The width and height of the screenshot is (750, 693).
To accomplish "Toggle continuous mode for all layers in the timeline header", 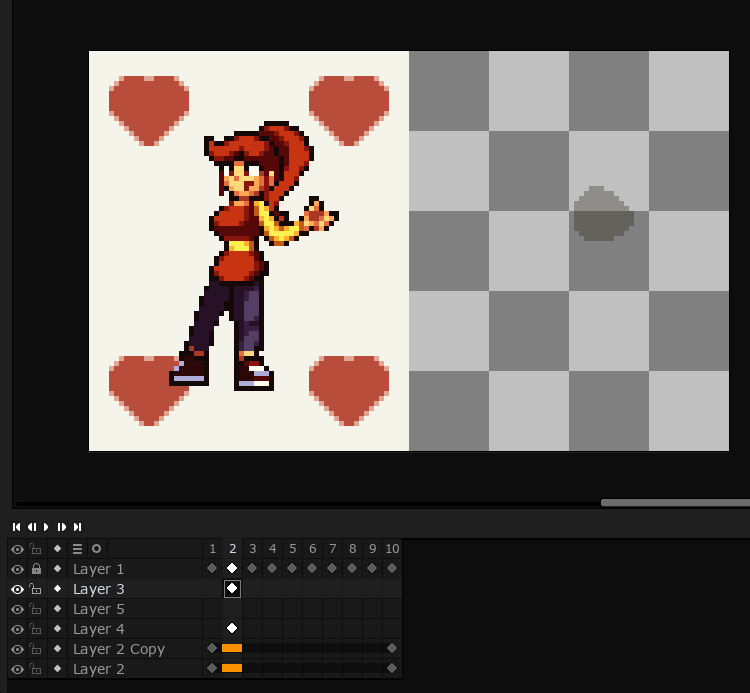I will coord(57,549).
